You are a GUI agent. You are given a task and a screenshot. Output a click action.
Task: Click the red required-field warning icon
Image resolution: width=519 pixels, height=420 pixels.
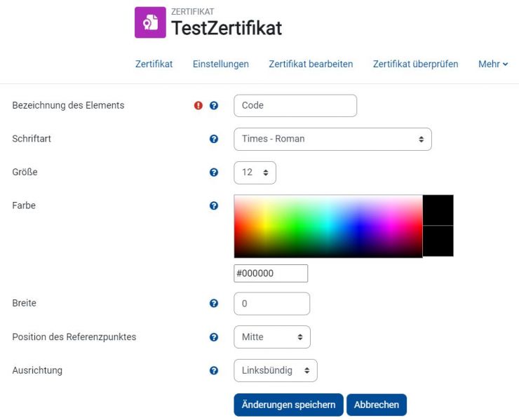[198, 105]
